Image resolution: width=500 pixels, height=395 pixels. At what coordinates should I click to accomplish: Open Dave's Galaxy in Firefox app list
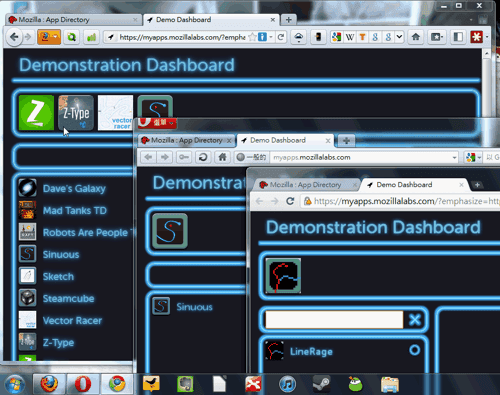point(62,188)
